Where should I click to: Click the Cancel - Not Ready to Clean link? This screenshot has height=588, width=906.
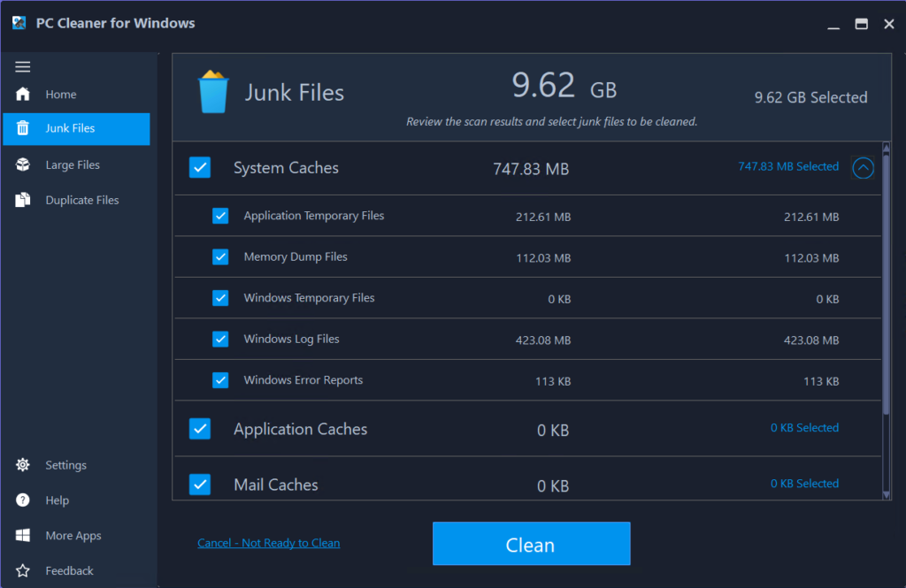268,542
